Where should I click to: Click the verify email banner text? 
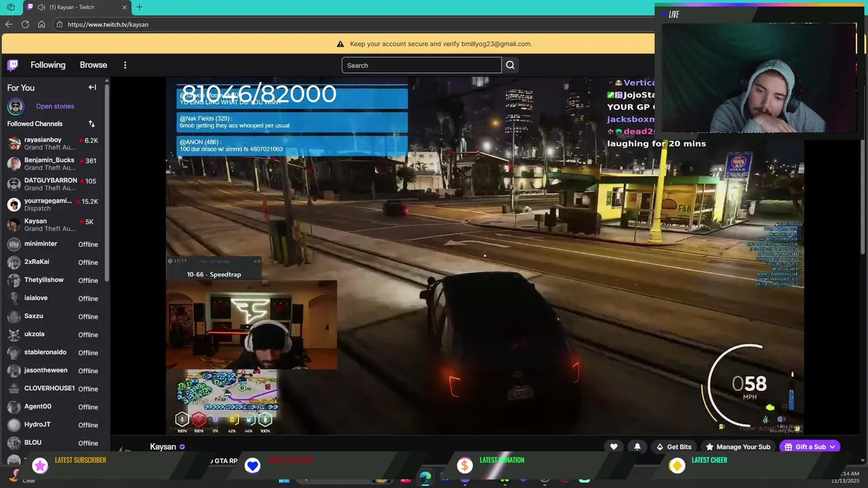[441, 44]
